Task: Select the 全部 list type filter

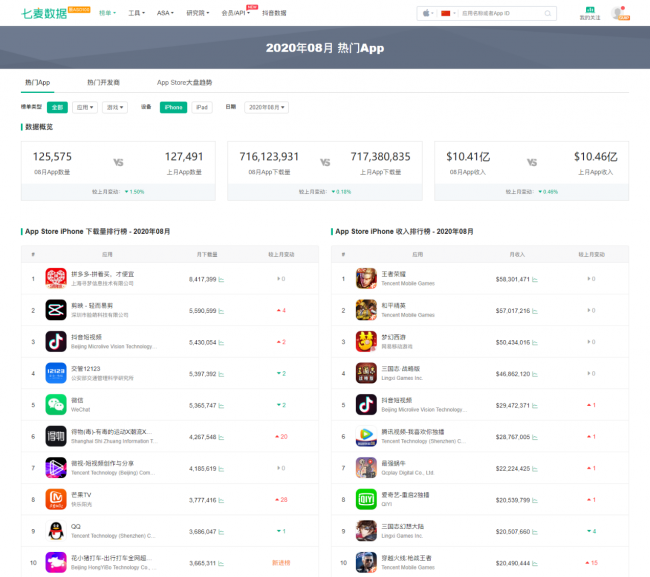Action: tap(57, 107)
